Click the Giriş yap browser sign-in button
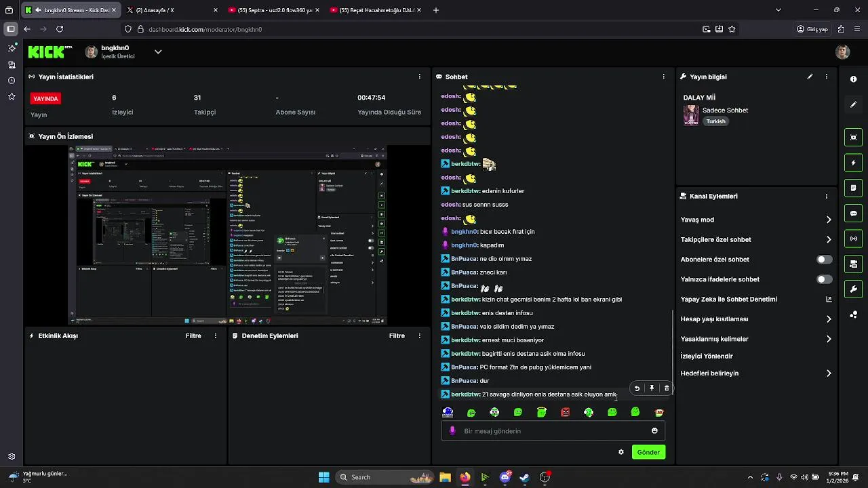Image resolution: width=868 pixels, height=488 pixels. click(812, 29)
